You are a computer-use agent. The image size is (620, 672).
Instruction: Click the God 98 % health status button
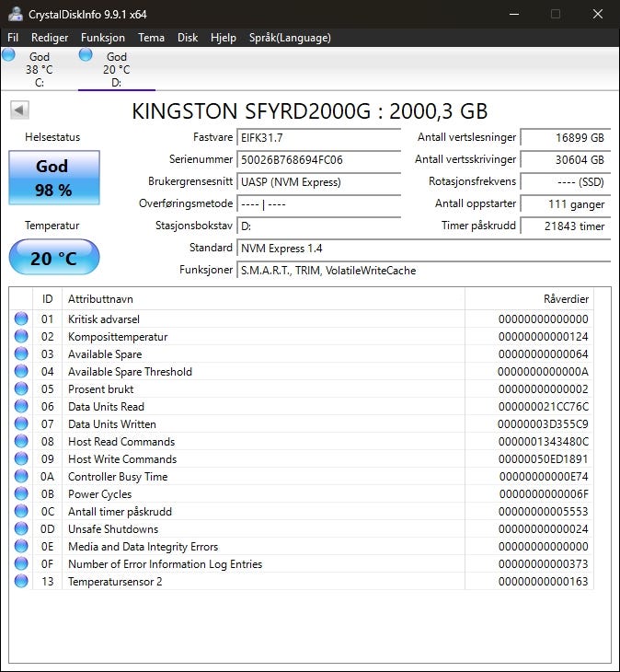54,178
